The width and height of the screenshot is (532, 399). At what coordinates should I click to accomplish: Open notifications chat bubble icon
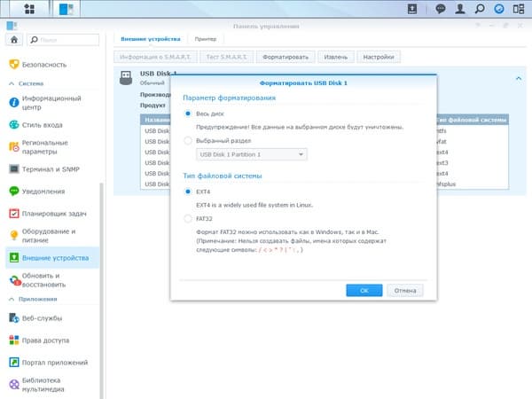(441, 9)
